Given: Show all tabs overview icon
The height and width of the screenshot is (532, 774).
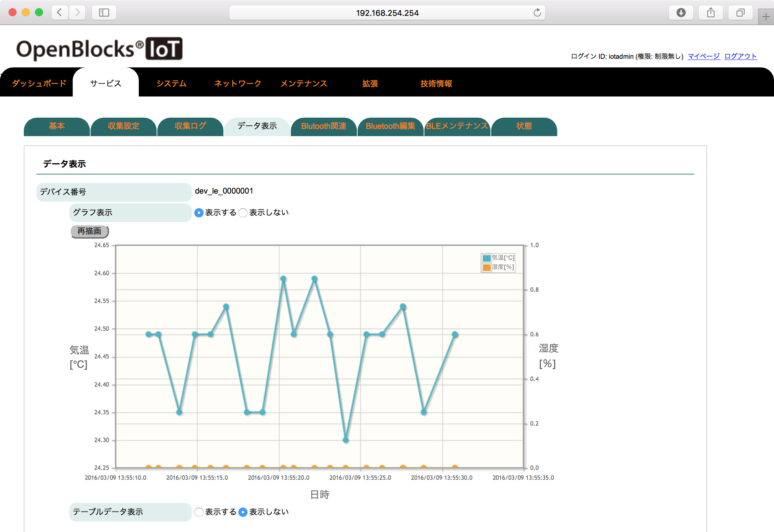Looking at the screenshot, I should [740, 13].
